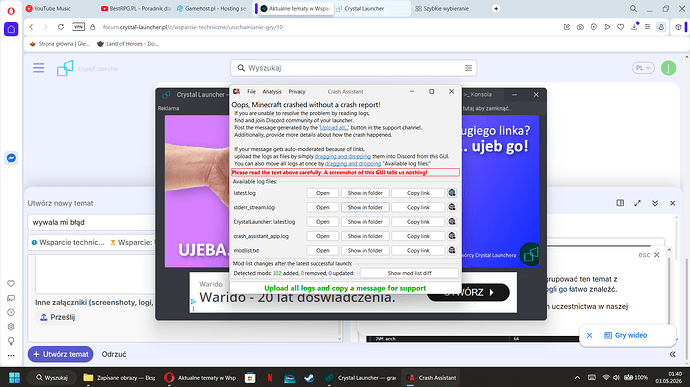Click browser icon in stderr_stream.log row

[452, 207]
